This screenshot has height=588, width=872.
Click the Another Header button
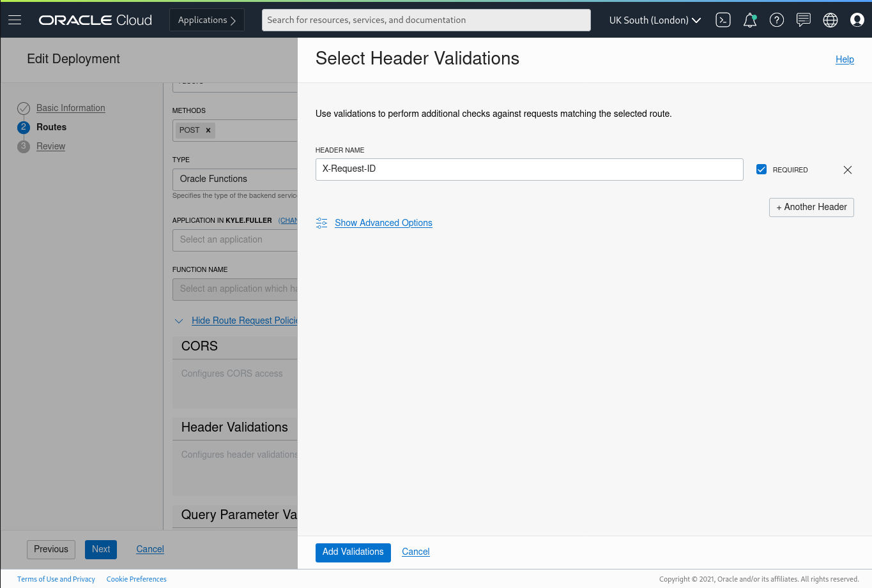811,207
